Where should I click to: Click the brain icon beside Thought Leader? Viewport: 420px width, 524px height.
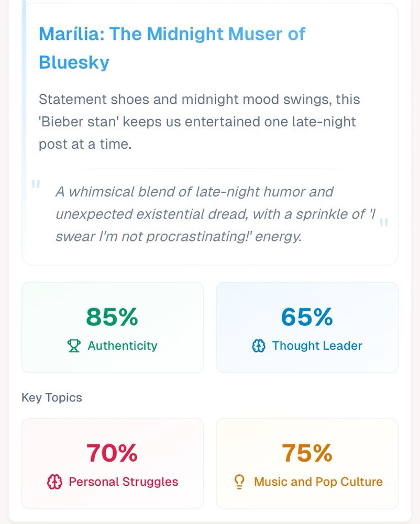259,346
